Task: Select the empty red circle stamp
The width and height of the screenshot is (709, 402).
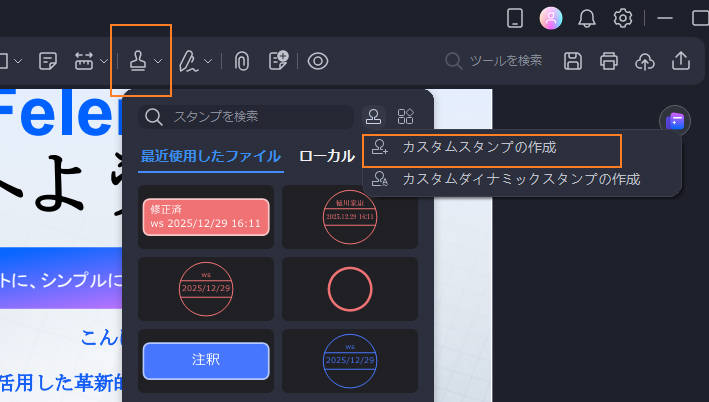Action: point(350,289)
